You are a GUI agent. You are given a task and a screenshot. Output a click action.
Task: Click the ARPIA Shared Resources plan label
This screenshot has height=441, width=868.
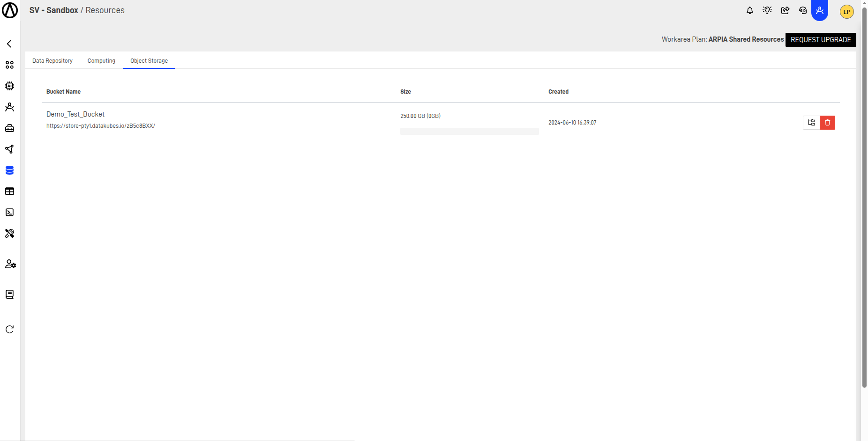tap(746, 39)
